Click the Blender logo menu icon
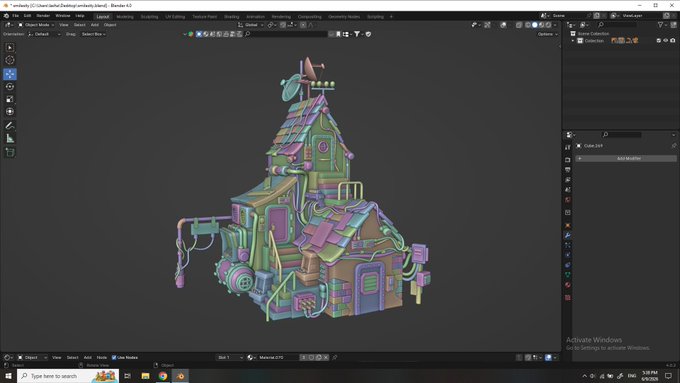 [x=6, y=16]
